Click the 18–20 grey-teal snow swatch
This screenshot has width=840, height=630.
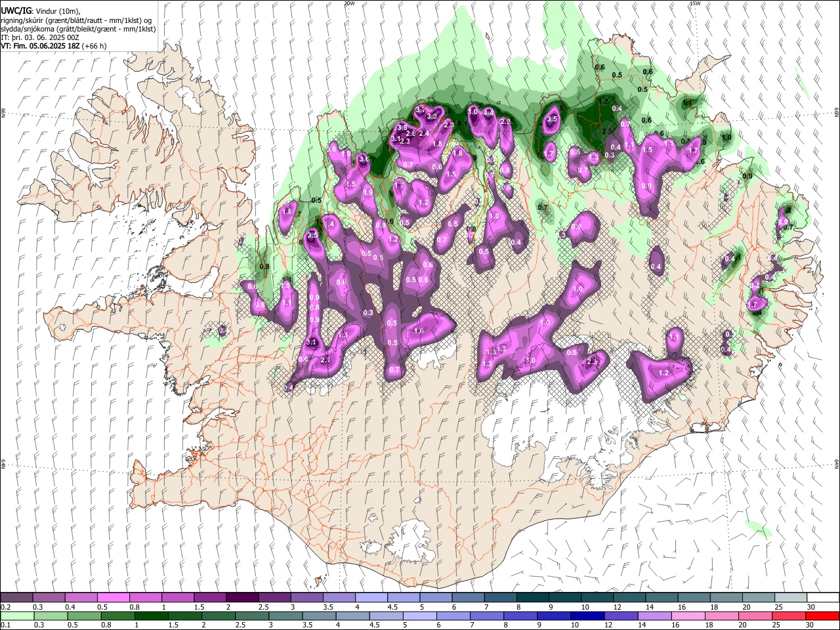725,597
